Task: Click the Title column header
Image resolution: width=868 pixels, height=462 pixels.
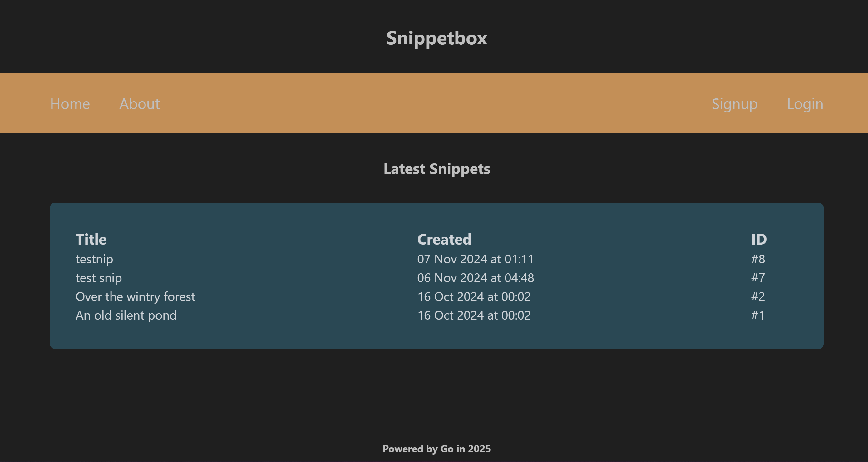Action: [91, 239]
